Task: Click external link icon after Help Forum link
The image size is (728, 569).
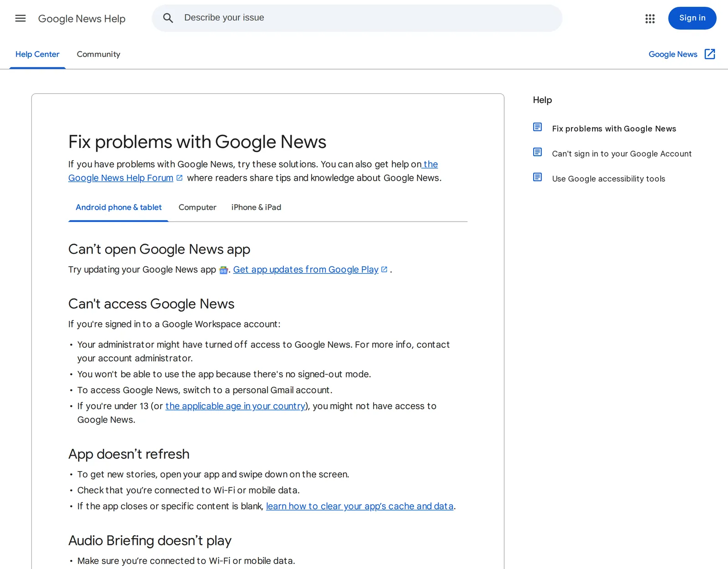Action: click(x=180, y=178)
